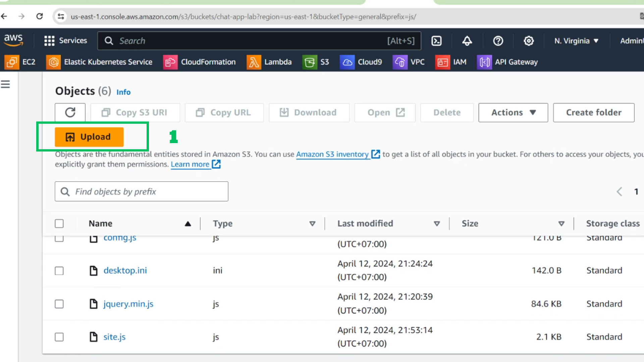Image resolution: width=644 pixels, height=362 pixels.
Task: Click the orange Upload button
Action: [89, 137]
